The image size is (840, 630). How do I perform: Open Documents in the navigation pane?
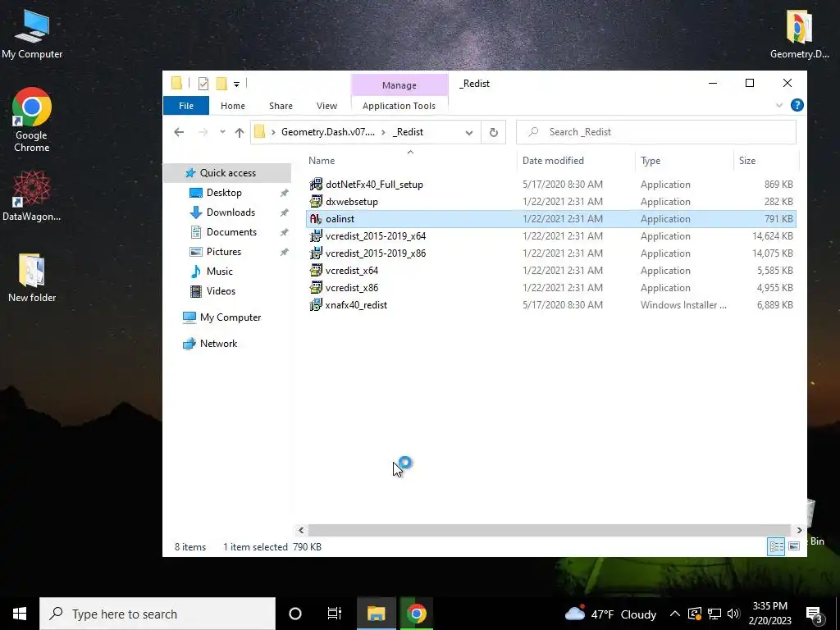[231, 232]
